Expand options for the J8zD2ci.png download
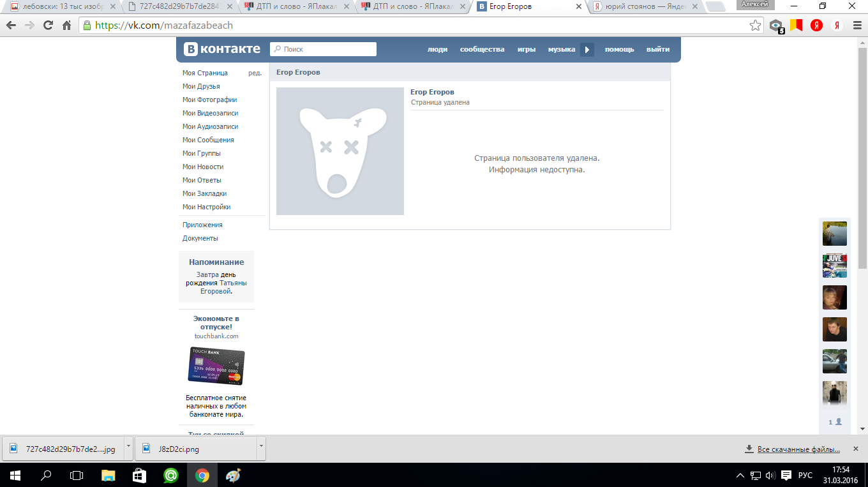 pyautogui.click(x=261, y=449)
